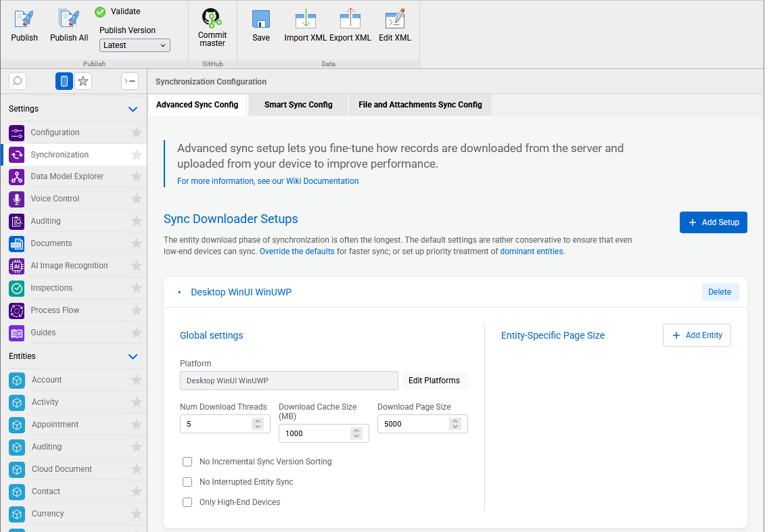
Task: Select the mobile device view icon
Action: click(64, 81)
